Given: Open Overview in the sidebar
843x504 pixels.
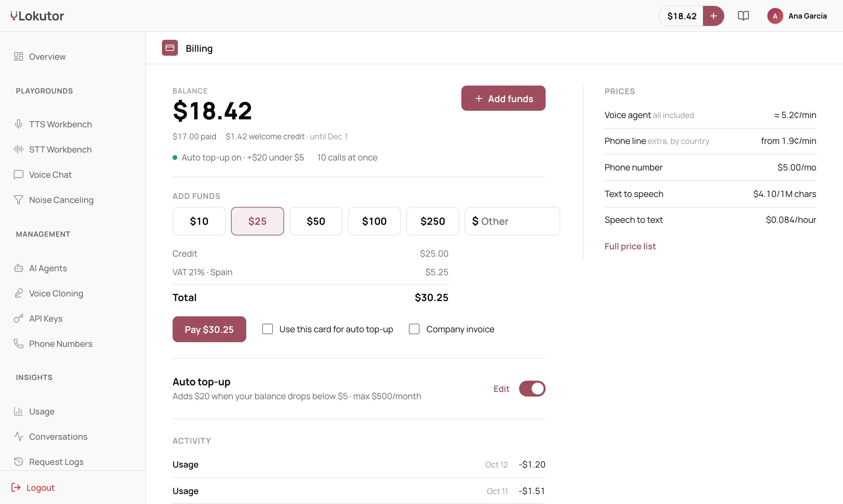Looking at the screenshot, I should tap(40, 56).
